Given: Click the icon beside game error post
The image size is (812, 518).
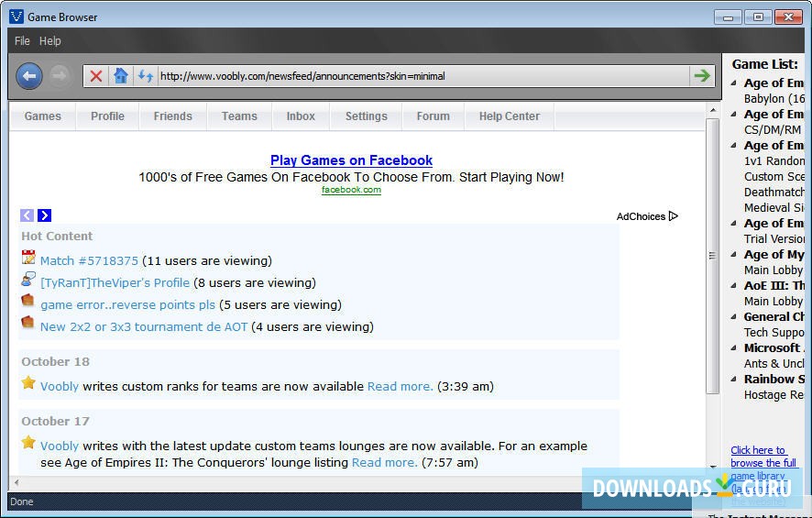Looking at the screenshot, I should (x=28, y=301).
